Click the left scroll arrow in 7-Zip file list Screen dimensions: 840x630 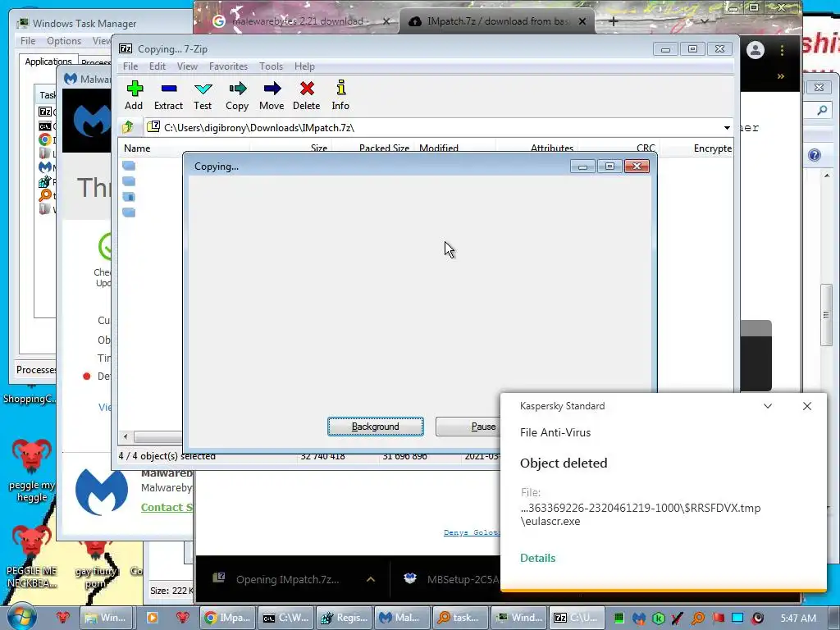point(126,436)
